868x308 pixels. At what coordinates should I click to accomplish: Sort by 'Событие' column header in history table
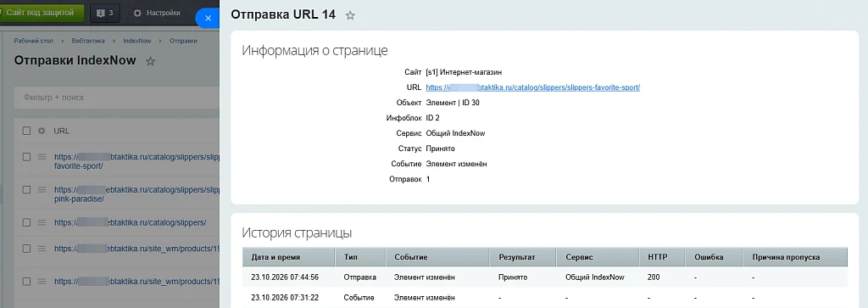[437, 257]
